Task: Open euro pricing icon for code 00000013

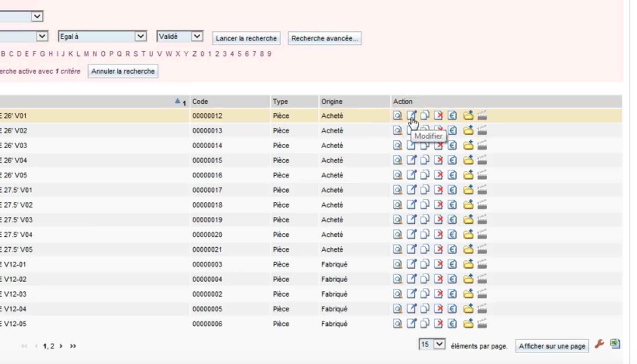Action: (452, 130)
